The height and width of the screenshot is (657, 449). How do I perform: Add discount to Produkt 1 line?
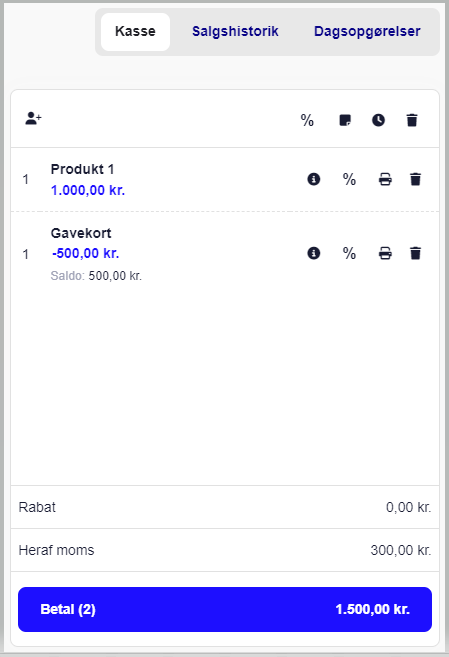pos(349,179)
